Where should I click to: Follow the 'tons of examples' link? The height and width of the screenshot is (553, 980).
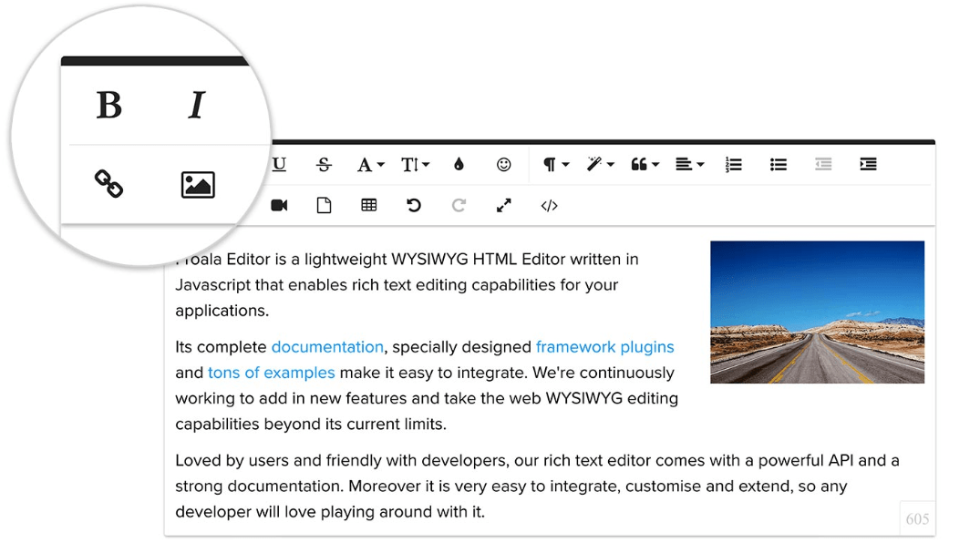[272, 373]
